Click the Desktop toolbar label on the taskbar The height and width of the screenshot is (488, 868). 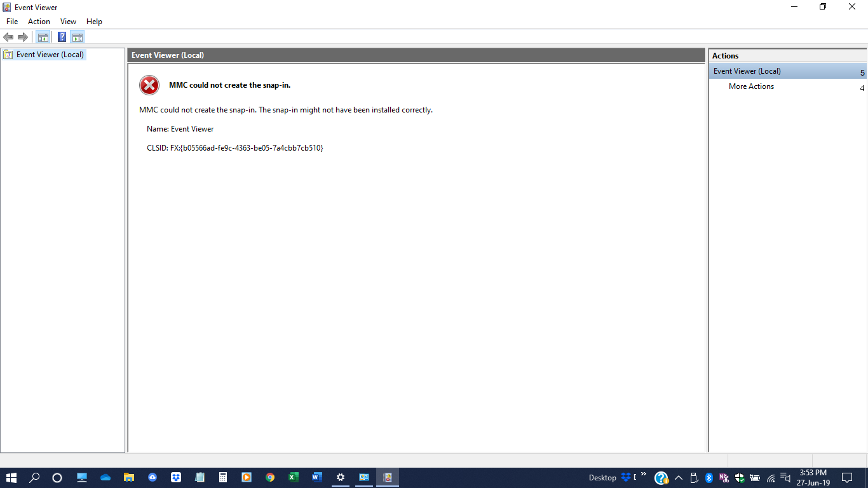[x=602, y=478]
